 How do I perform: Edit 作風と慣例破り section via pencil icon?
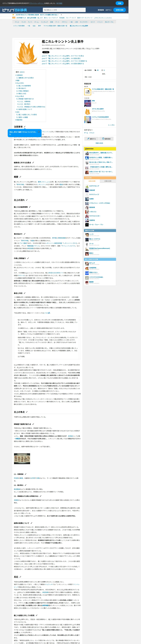tap(28, 258)
